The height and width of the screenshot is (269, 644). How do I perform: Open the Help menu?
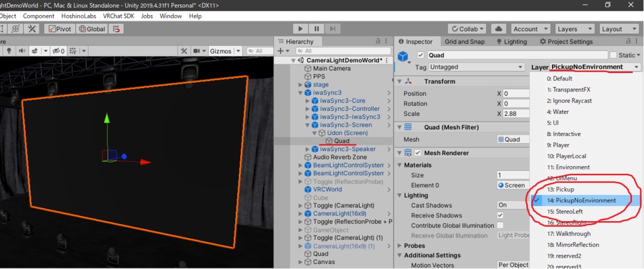pyautogui.click(x=195, y=16)
